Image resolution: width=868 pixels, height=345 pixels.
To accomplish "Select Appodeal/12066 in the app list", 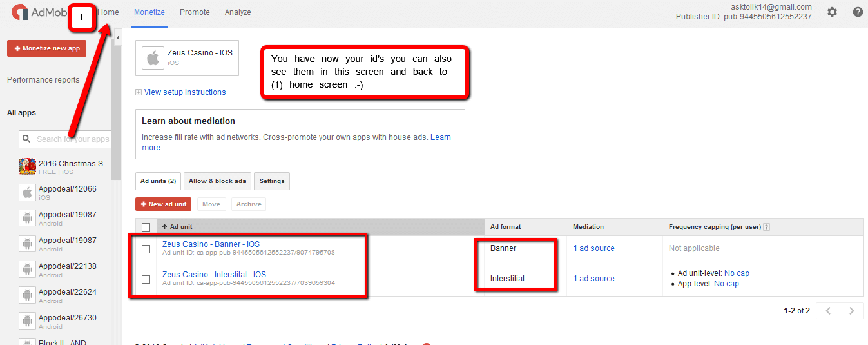I will pyautogui.click(x=68, y=189).
